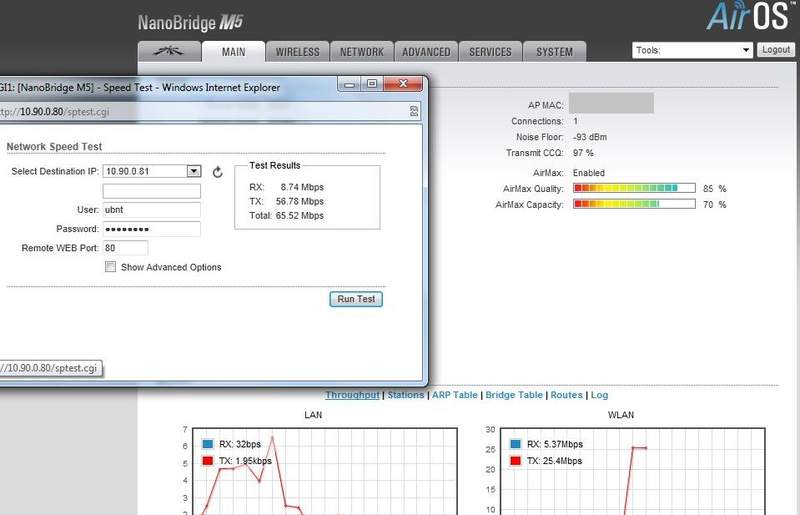Expand the Select Destination IP dropdown arrow
Screen dimensions: 800x515
pyautogui.click(x=194, y=171)
